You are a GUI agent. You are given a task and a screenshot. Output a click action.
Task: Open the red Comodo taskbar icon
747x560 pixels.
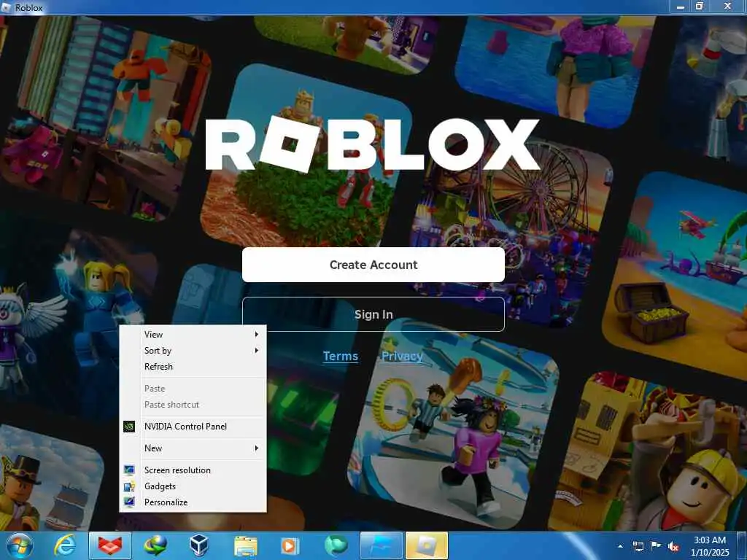pyautogui.click(x=110, y=545)
